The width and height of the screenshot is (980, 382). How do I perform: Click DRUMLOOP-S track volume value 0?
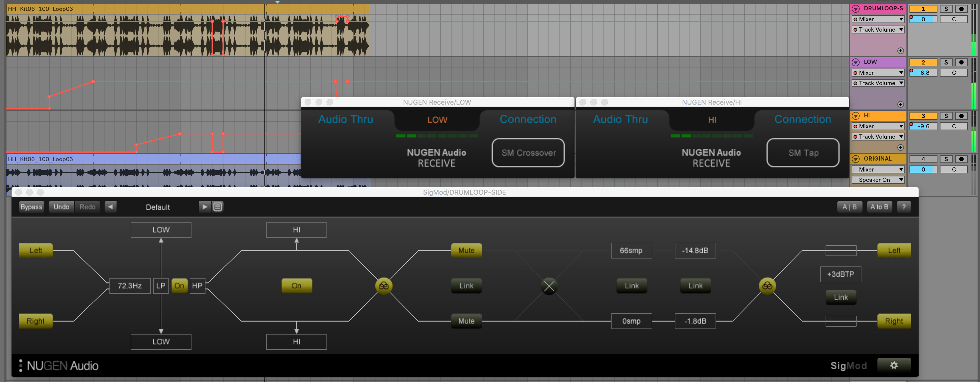[923, 19]
